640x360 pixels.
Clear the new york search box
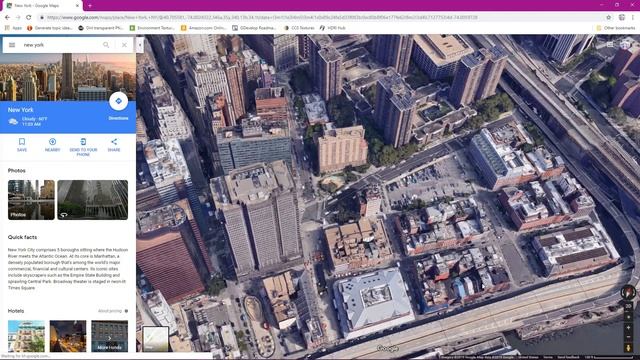tap(124, 45)
